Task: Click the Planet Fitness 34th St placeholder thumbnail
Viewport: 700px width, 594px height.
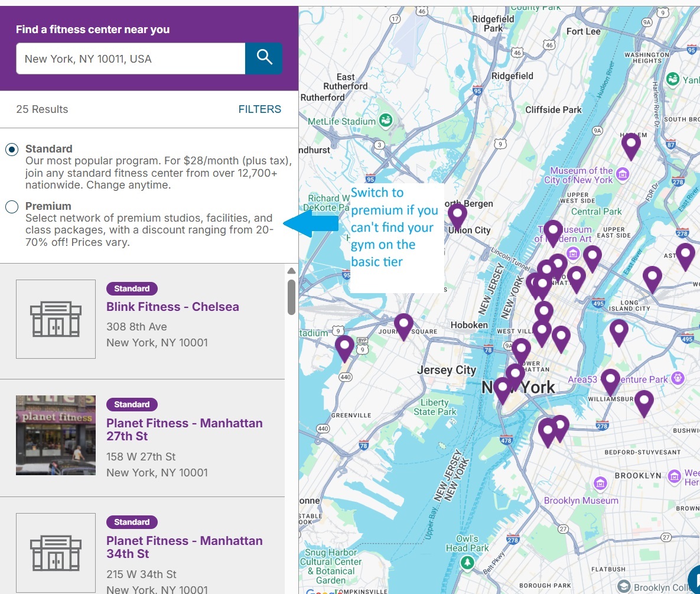Action: pyautogui.click(x=56, y=553)
